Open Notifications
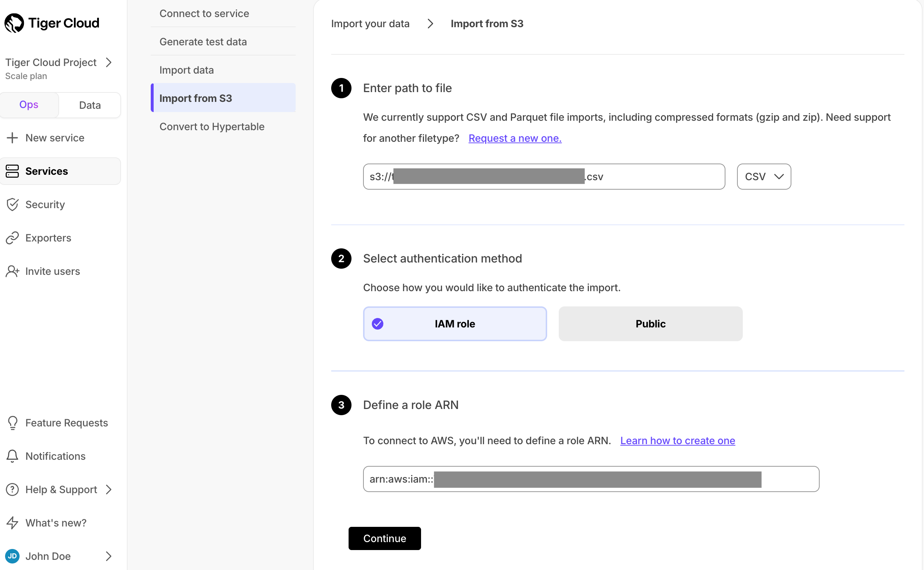Viewport: 924px width, 570px height. tap(55, 456)
